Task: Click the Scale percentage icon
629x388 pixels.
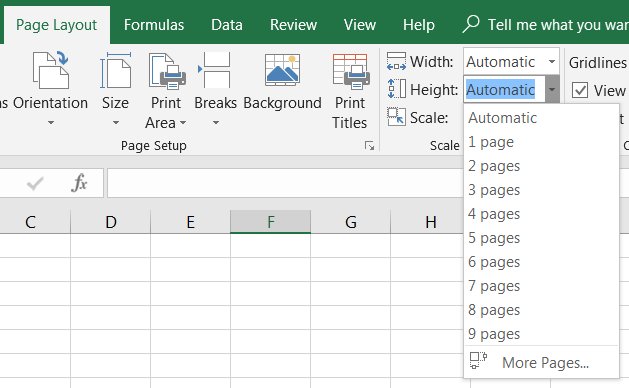Action: click(396, 117)
